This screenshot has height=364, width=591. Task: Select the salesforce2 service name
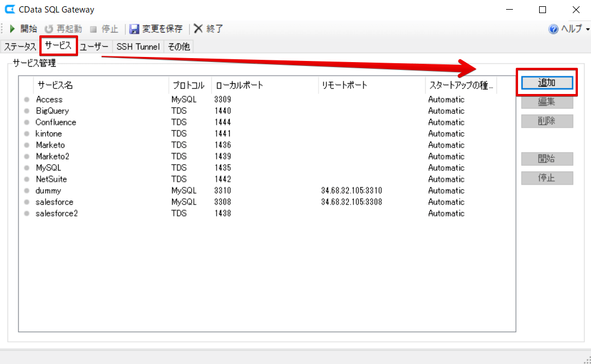[56, 213]
